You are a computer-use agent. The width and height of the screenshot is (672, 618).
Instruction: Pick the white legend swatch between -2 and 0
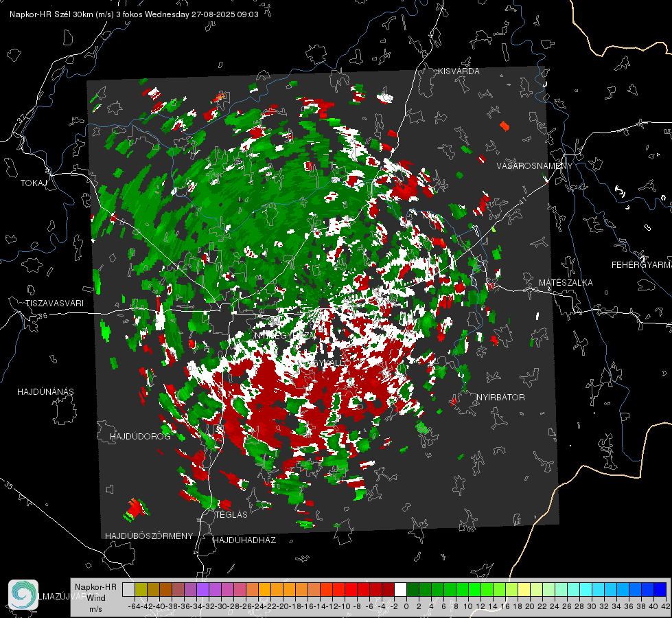tap(400, 589)
